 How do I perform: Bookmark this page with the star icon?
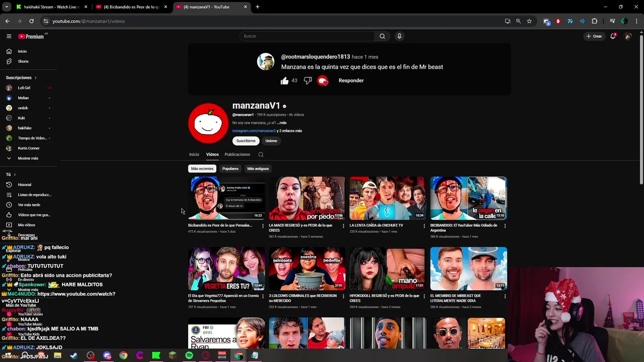(x=529, y=21)
